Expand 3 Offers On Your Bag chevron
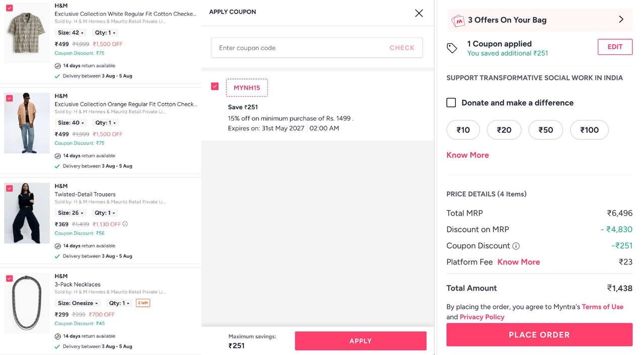Viewport: 644px width, 355px height. [621, 20]
